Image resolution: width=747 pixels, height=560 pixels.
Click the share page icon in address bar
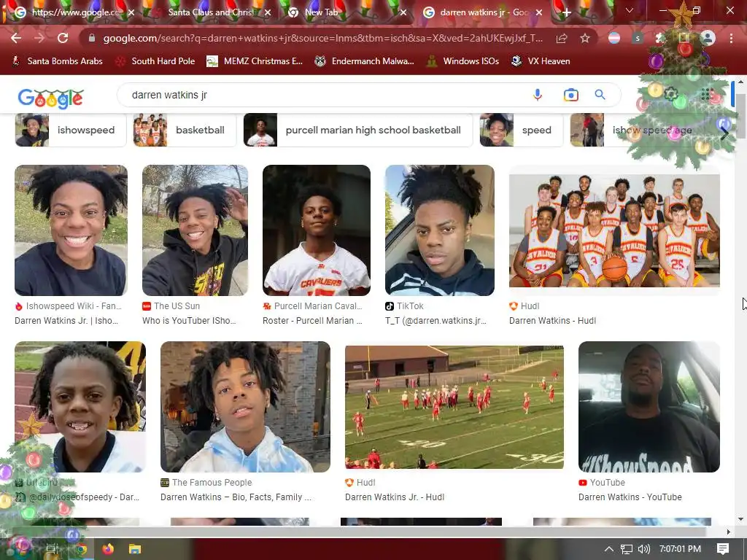tap(562, 38)
